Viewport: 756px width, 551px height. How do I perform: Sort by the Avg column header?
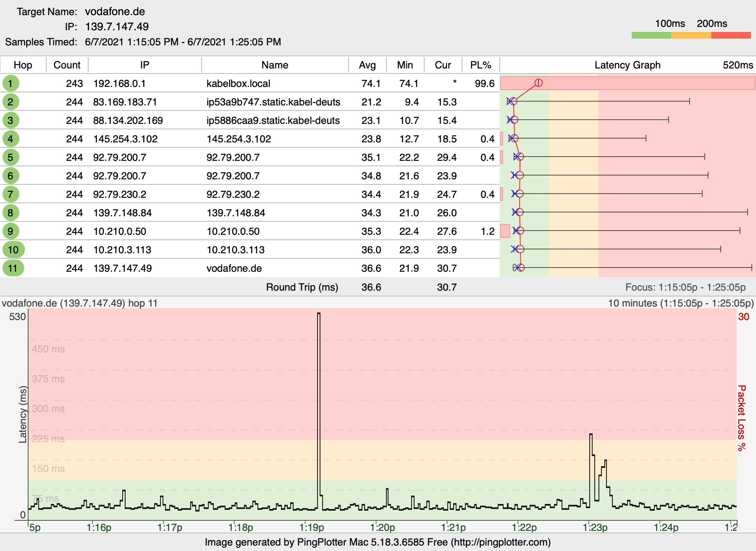tap(367, 65)
